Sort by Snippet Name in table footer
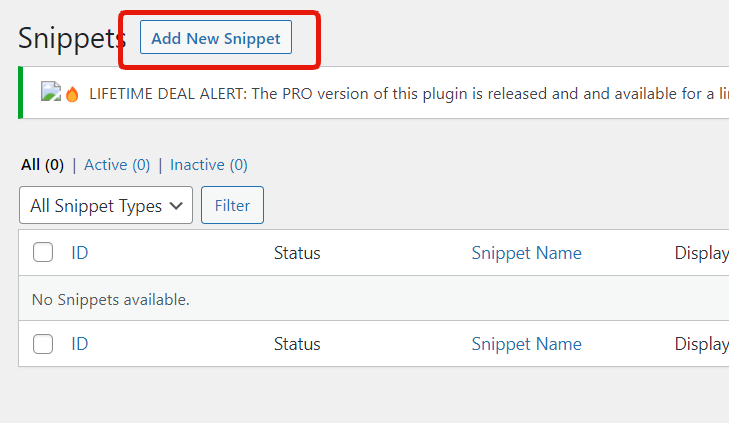Screen dimensions: 729x423 [x=526, y=344]
